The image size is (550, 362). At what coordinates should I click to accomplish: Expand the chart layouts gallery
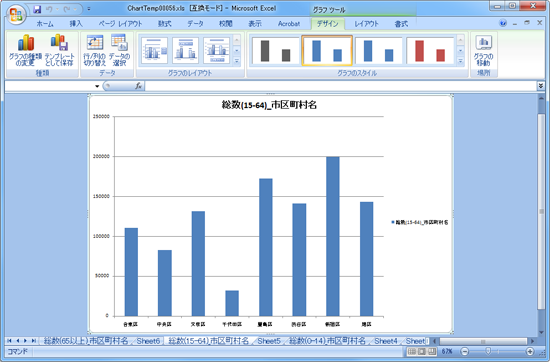[x=237, y=61]
